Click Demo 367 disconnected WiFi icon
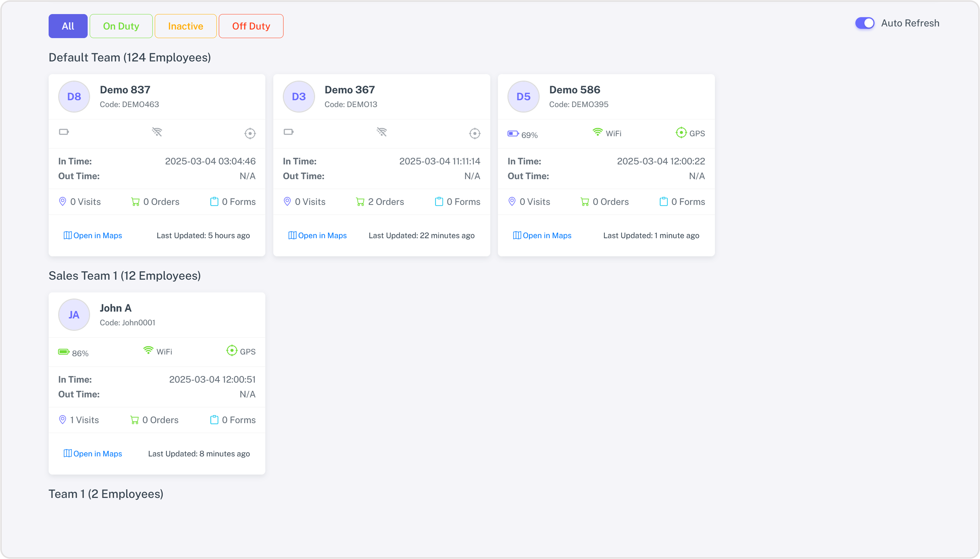The image size is (980, 559). (x=382, y=132)
